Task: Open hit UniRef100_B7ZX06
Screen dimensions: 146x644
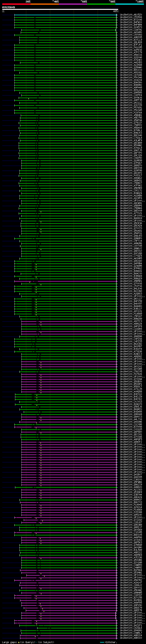Action: coord(131,20)
